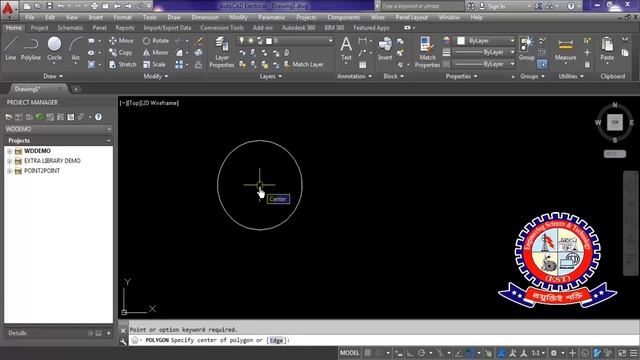Switch to the Reports ribbon tab
The width and height of the screenshot is (640, 360).
click(x=125, y=28)
